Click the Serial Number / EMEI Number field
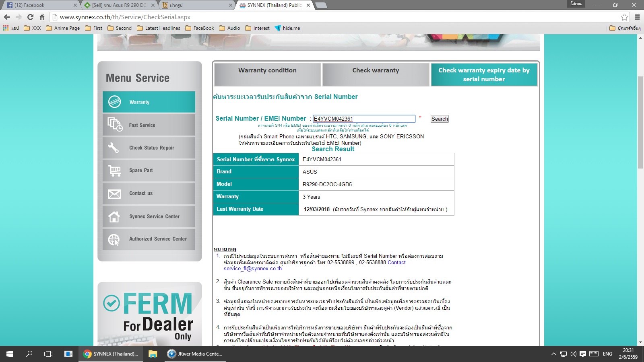The height and width of the screenshot is (362, 644). [364, 119]
